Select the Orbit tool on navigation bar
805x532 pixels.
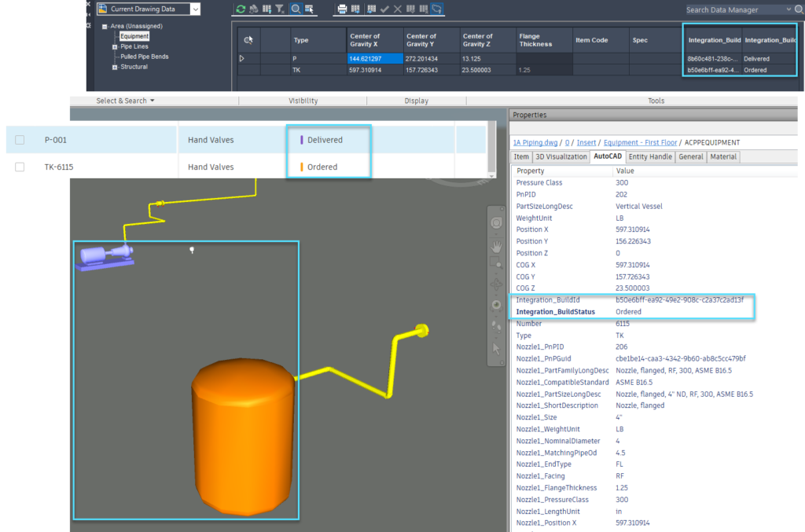[496, 284]
